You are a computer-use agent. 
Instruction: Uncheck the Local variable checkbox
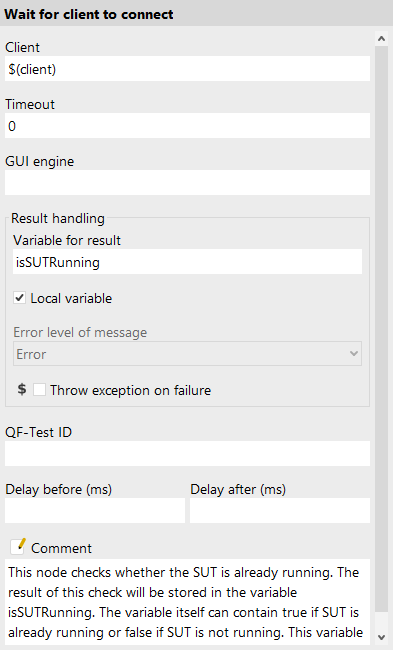point(19,298)
